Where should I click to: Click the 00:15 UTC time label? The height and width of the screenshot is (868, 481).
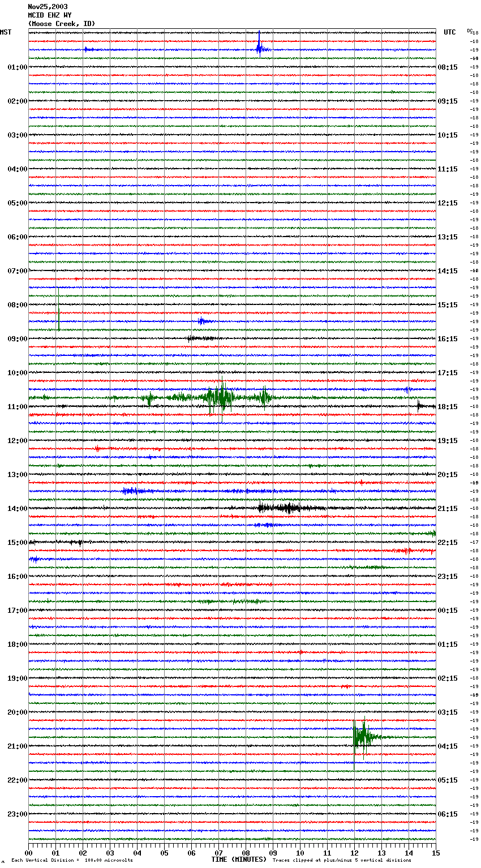coord(448,611)
